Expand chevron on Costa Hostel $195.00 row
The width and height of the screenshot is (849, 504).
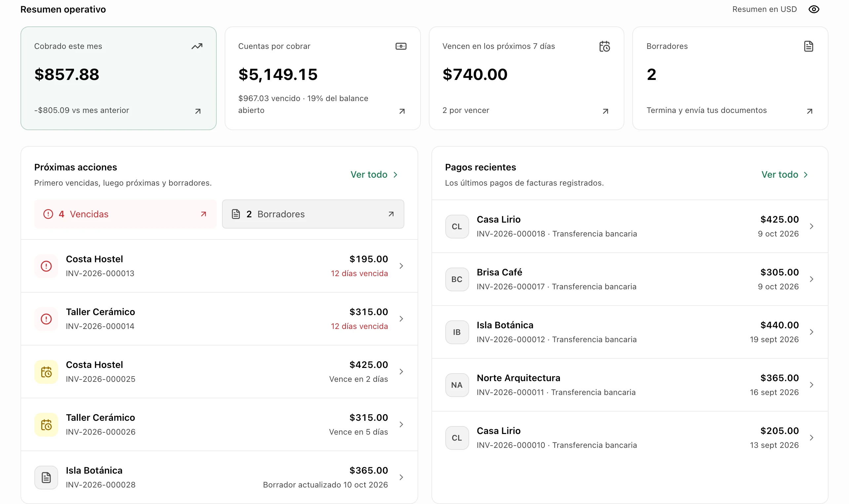[401, 266]
